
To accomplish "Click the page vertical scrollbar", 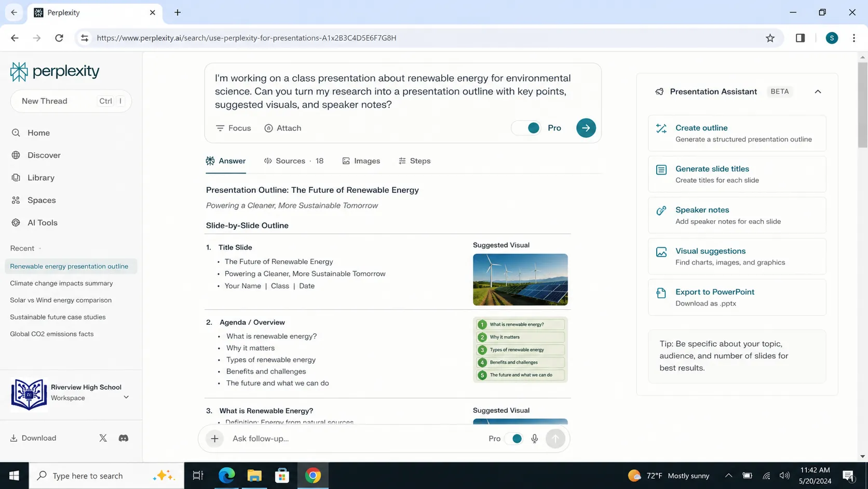I will [862, 105].
